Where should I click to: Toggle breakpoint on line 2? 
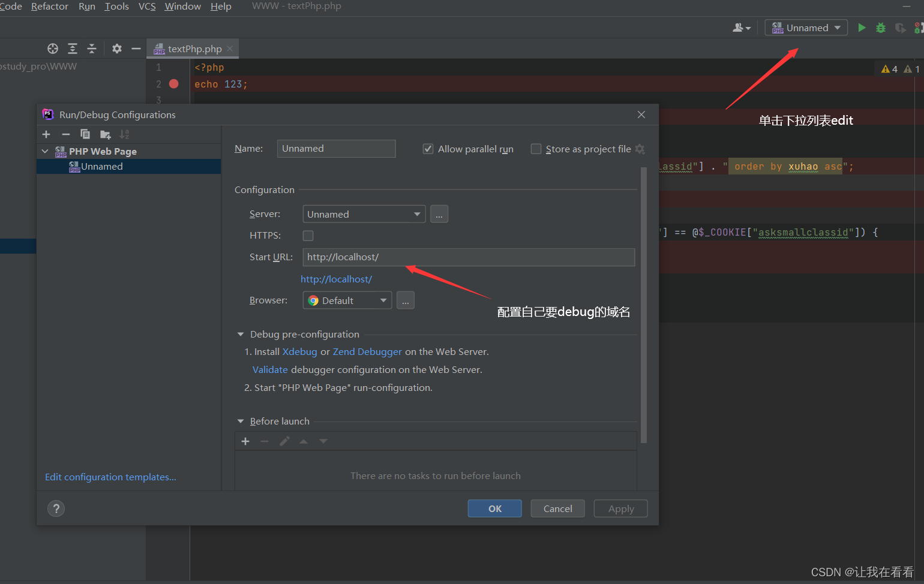coord(174,84)
